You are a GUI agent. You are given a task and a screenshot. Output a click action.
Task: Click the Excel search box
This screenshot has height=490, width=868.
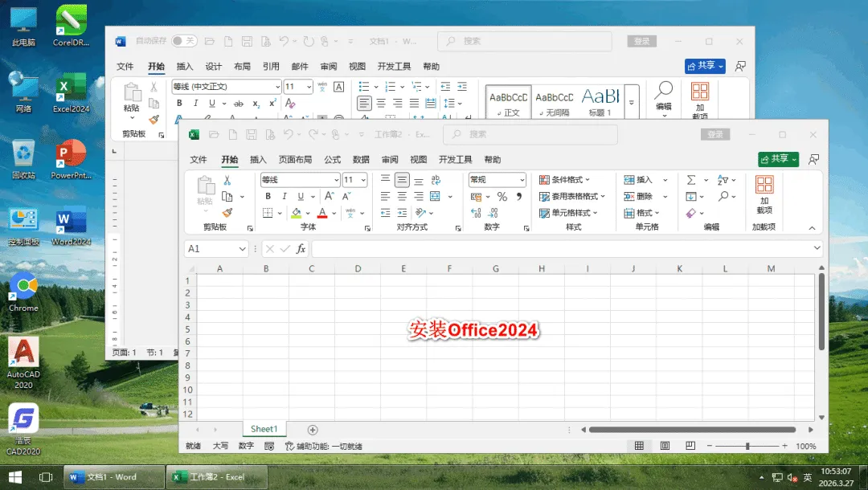coord(530,134)
